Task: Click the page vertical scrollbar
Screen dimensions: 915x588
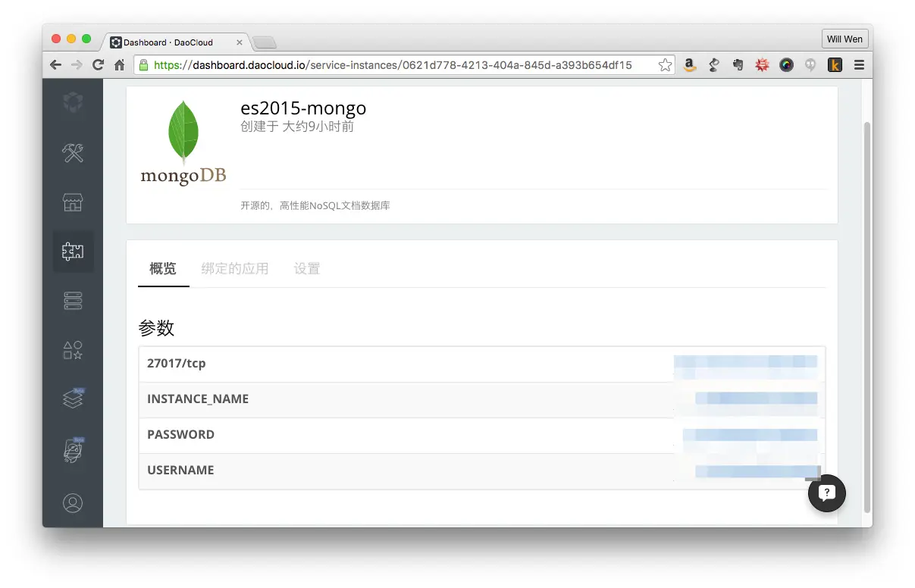Action: [867, 318]
